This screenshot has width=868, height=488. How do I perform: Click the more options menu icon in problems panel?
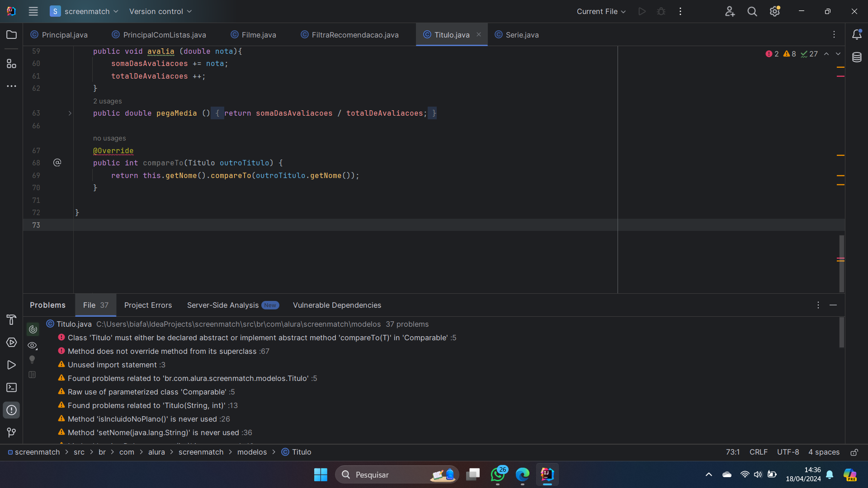coord(819,305)
